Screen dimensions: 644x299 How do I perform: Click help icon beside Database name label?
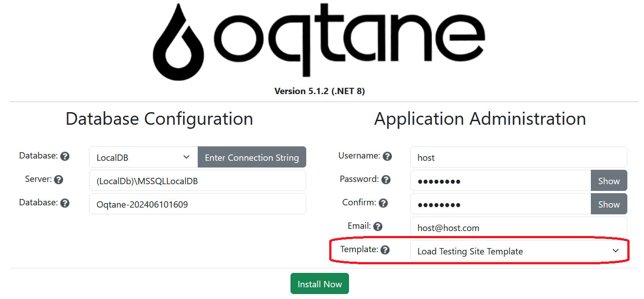tap(65, 203)
